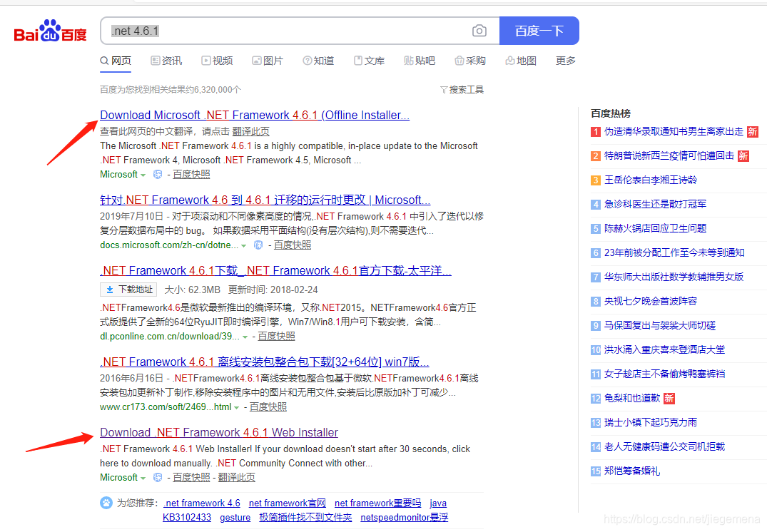Open the 图片 tab
The height and width of the screenshot is (532, 767).
[x=268, y=61]
